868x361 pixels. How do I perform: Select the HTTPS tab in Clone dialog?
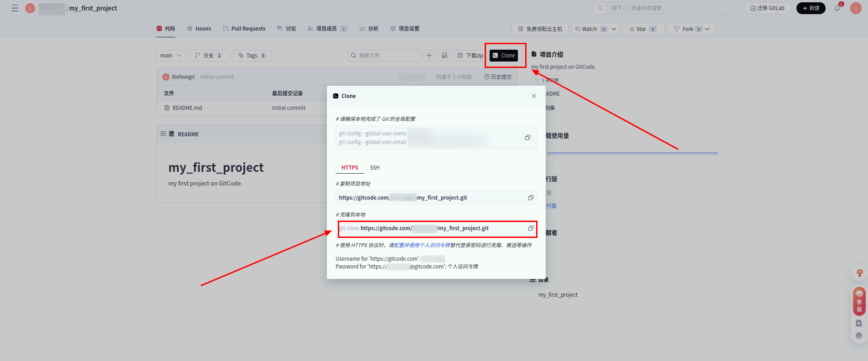[350, 168]
